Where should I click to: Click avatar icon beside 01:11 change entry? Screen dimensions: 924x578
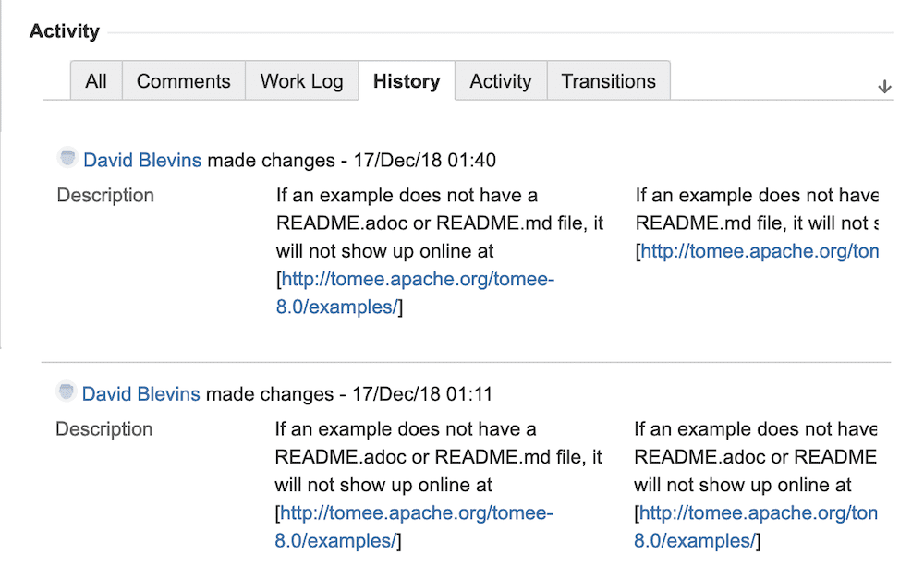pos(66,391)
